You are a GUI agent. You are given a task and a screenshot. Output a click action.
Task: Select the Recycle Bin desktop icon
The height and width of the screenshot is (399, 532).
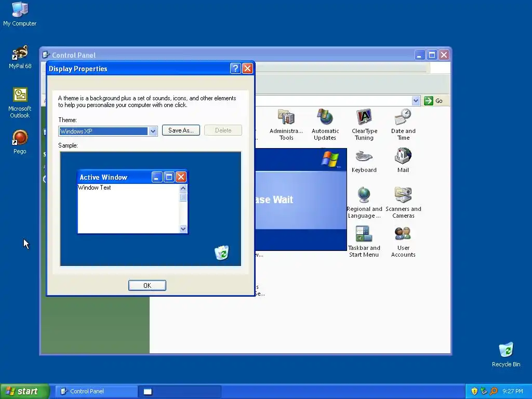click(x=506, y=354)
